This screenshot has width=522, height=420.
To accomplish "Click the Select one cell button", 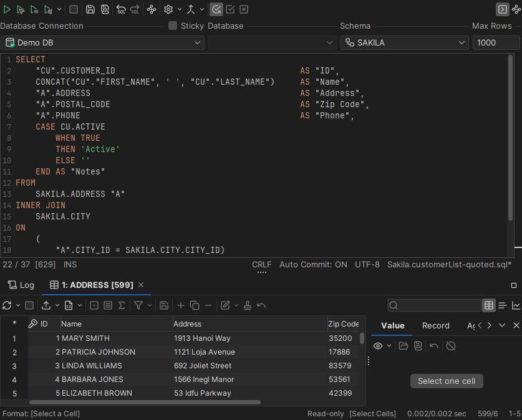I will tap(447, 381).
